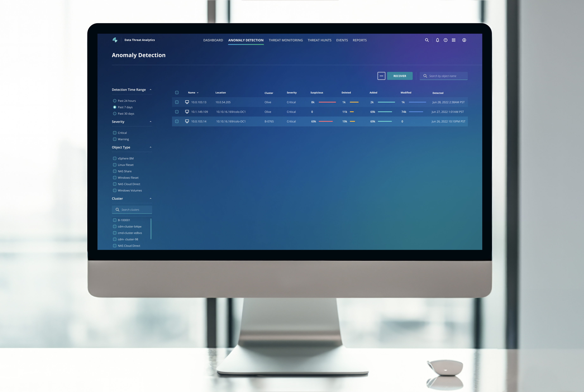Click the notifications bell icon
The height and width of the screenshot is (392, 584).
437,40
